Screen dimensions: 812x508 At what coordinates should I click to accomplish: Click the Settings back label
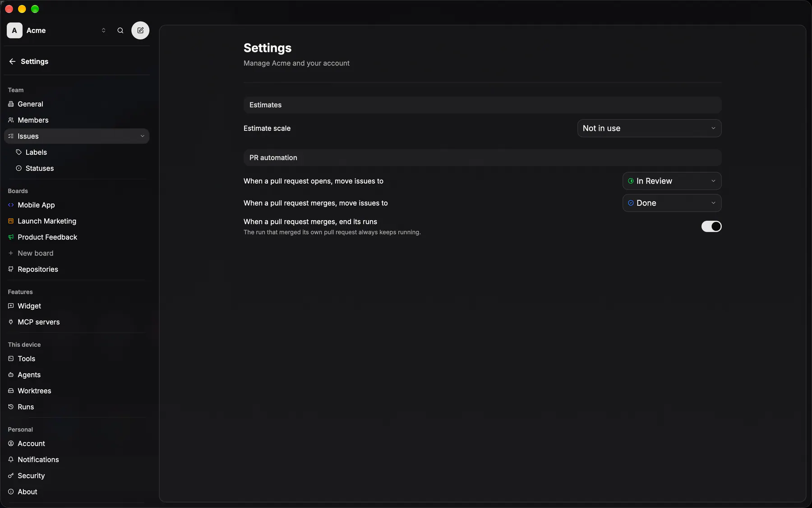(x=34, y=61)
